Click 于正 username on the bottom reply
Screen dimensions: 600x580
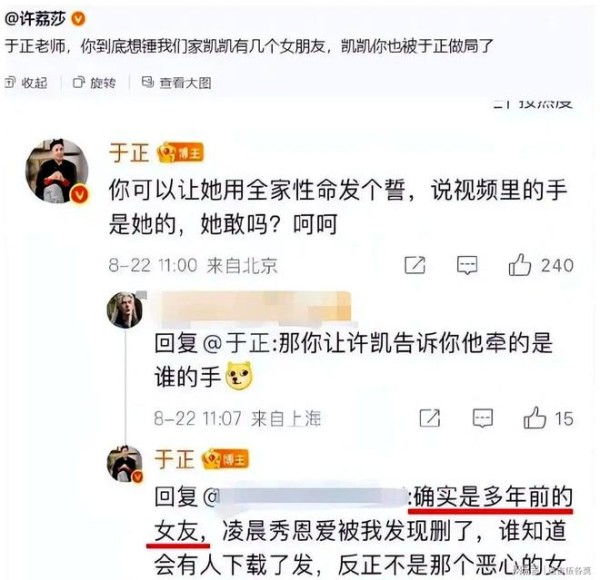pos(174,459)
